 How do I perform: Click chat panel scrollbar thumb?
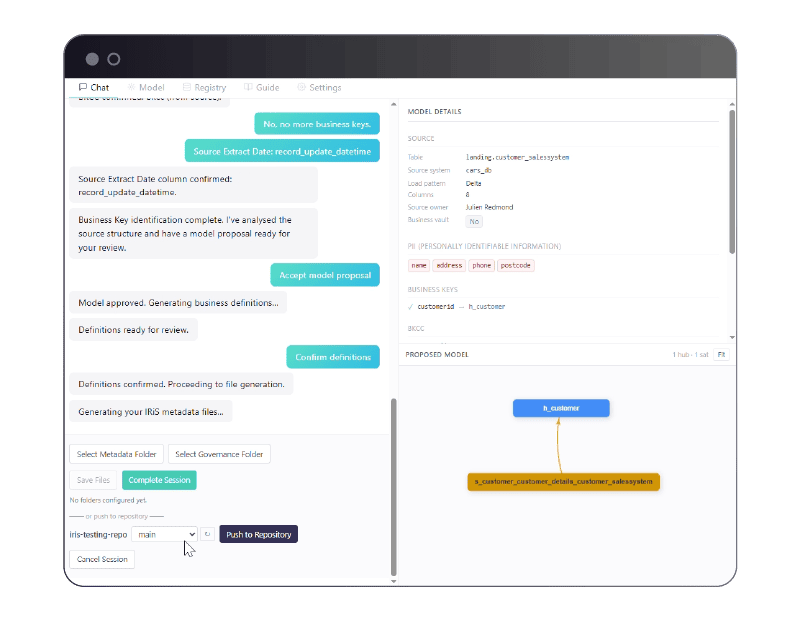coord(393,487)
